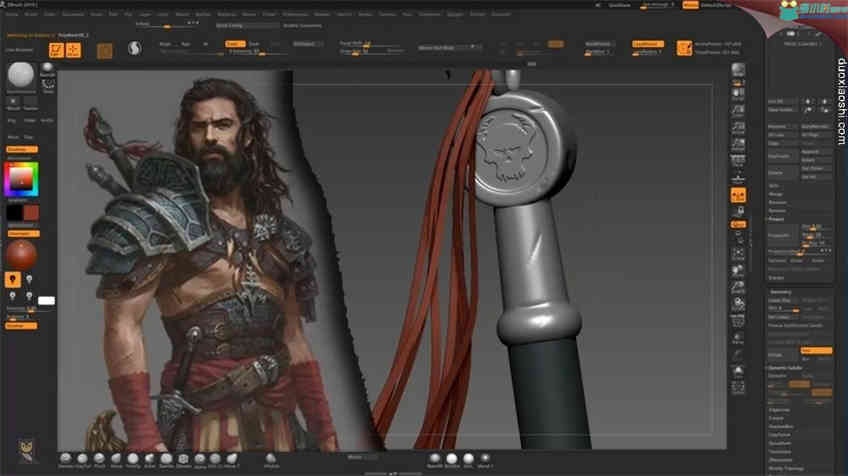Pick a hue in the color picker square
The height and width of the screenshot is (476, 848).
21,180
